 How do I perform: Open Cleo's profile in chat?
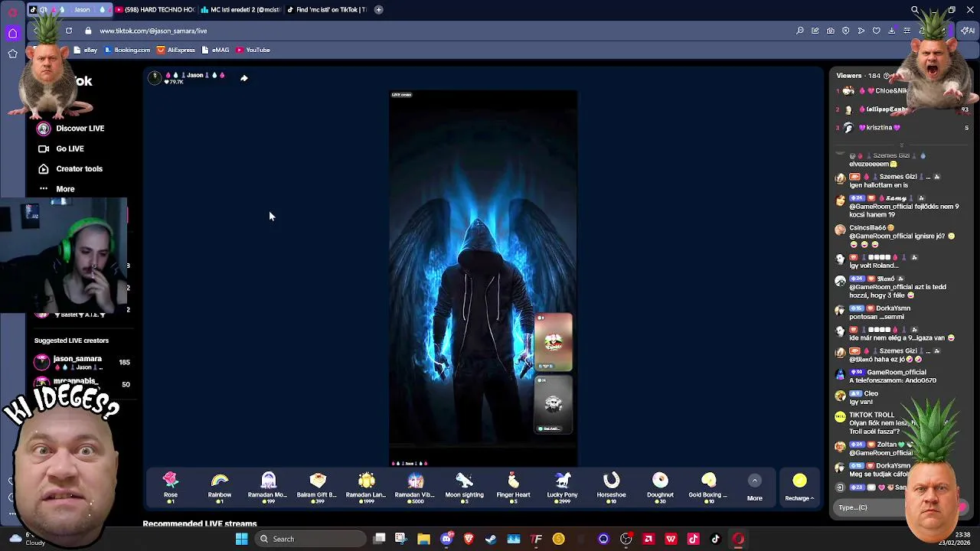(871, 393)
